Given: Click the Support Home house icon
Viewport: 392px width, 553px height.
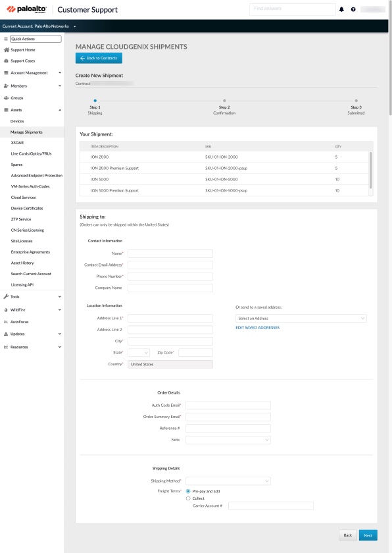Looking at the screenshot, I should pyautogui.click(x=6, y=50).
